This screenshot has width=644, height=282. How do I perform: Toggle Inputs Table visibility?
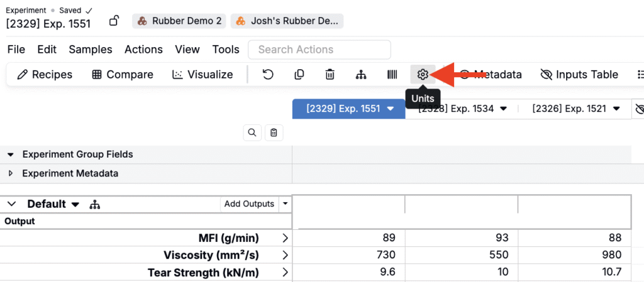579,75
